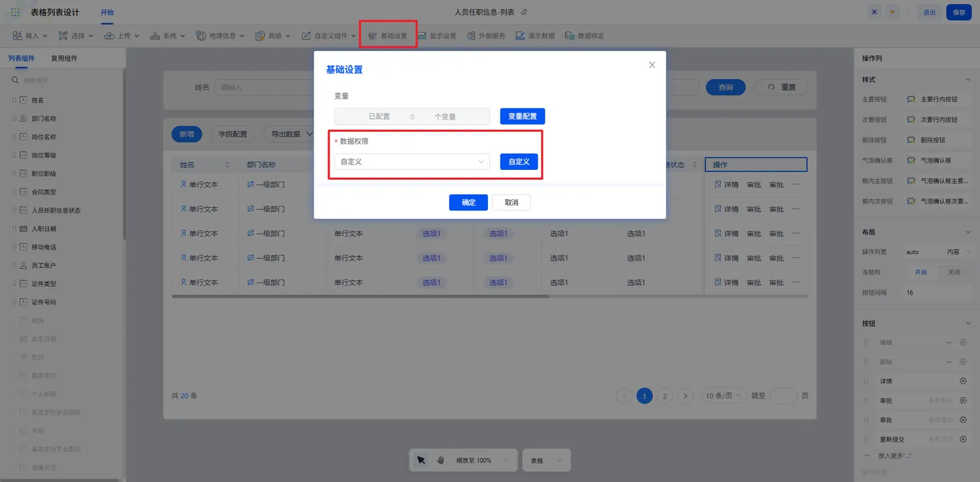Click the settings icon on the 详情 button row

click(x=962, y=381)
